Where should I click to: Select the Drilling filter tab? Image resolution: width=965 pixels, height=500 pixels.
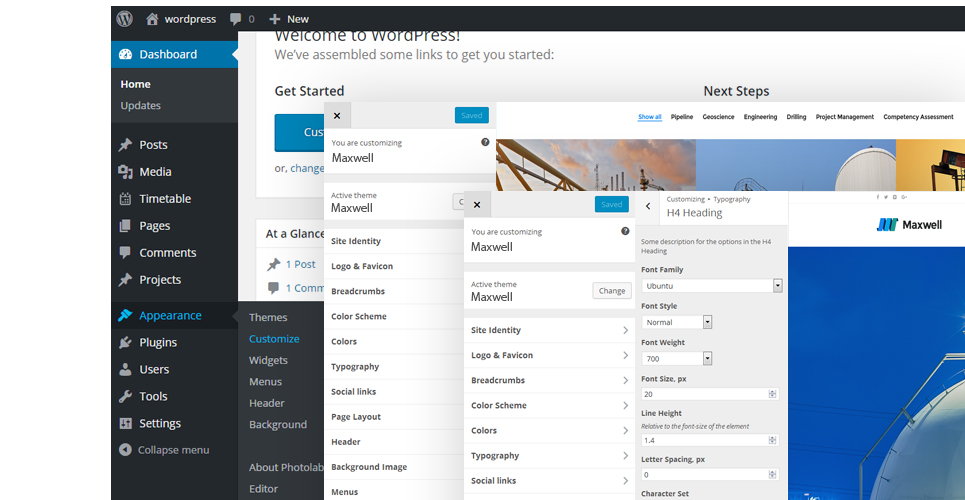[796, 117]
